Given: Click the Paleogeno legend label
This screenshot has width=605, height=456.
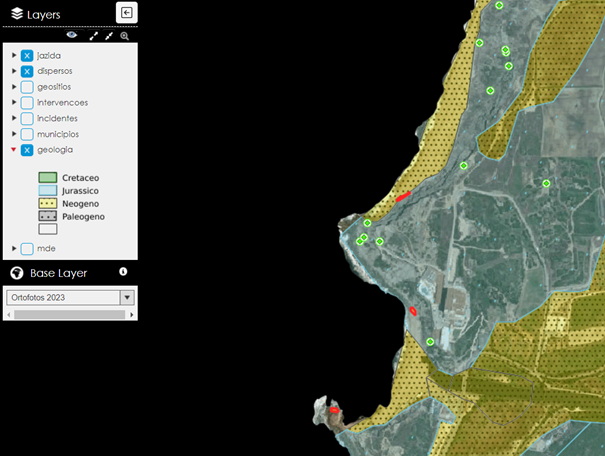Looking at the screenshot, I should click(x=83, y=217).
